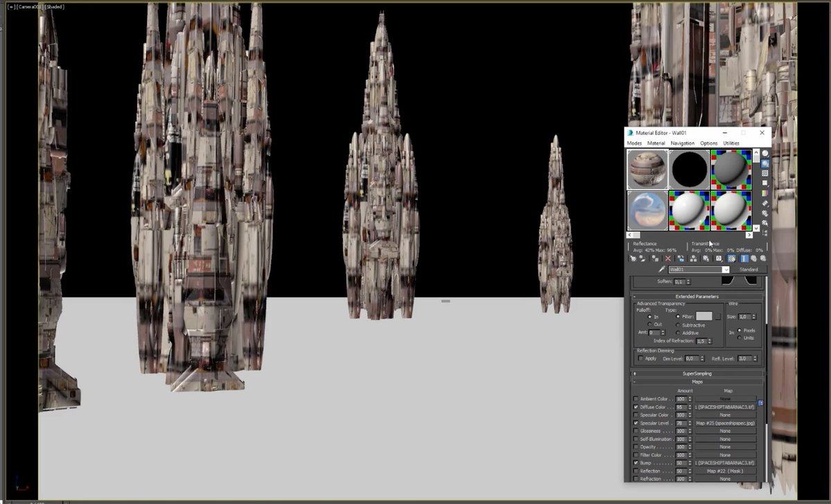Toggle the Backlight icon in the Material Editor

[765, 163]
